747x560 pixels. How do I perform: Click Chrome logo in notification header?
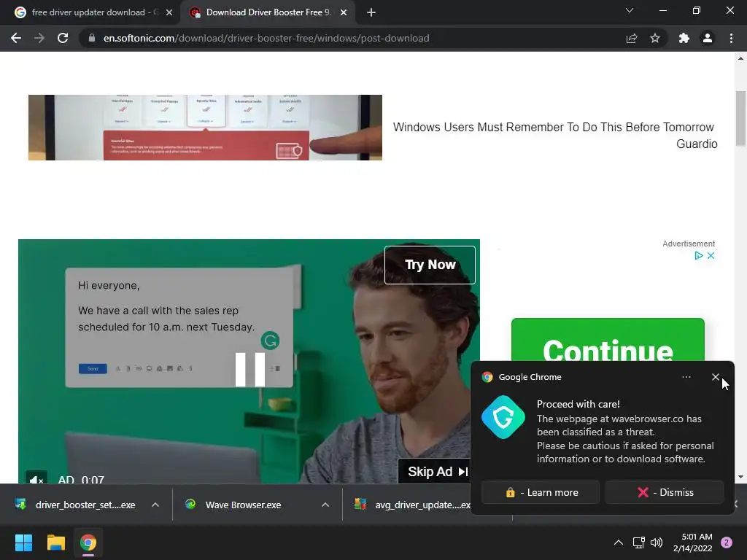(x=487, y=377)
